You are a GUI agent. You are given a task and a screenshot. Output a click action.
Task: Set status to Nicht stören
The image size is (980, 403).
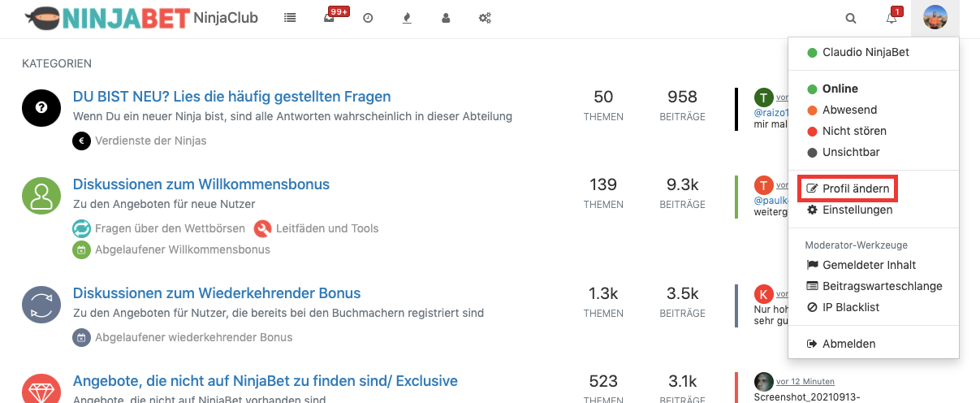point(854,131)
